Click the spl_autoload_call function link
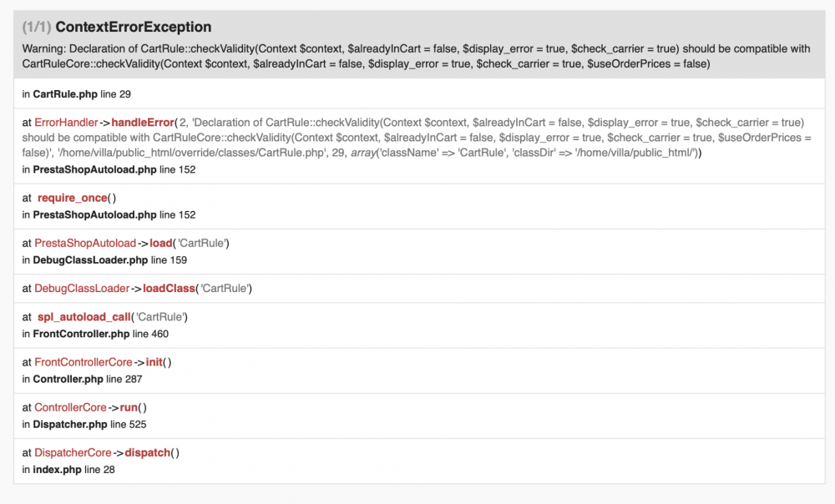Screen dimensions: 835x504 tap(83, 317)
